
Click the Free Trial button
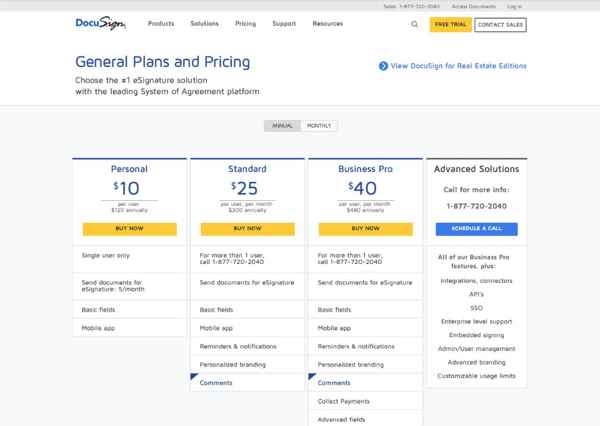450,24
